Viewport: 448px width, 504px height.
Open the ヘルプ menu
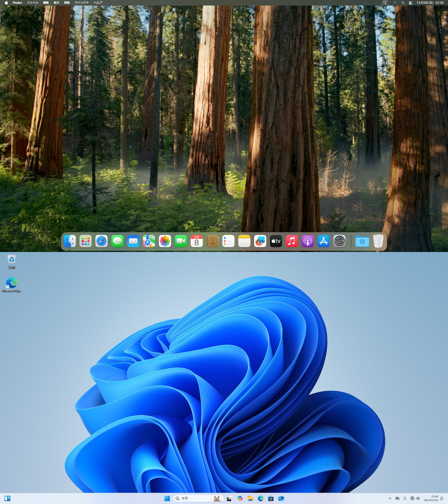[x=98, y=3]
